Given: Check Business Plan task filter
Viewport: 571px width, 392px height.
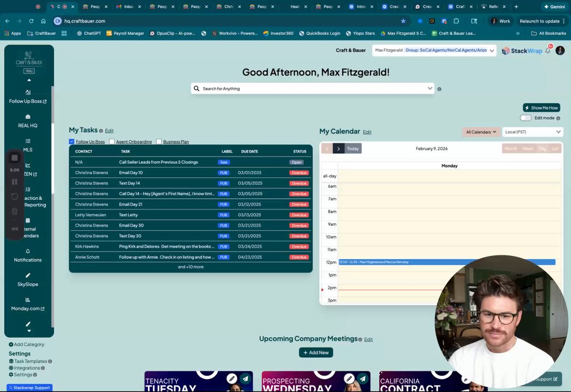Looking at the screenshot, I should tap(159, 142).
